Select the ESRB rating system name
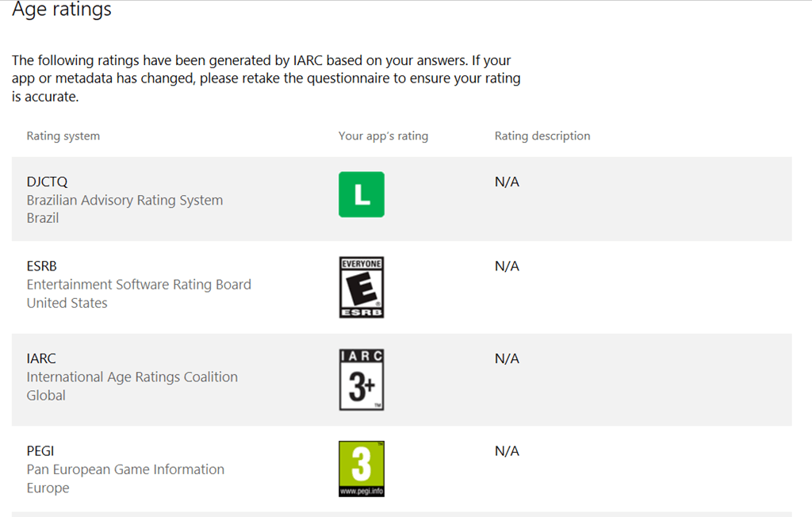 [42, 266]
